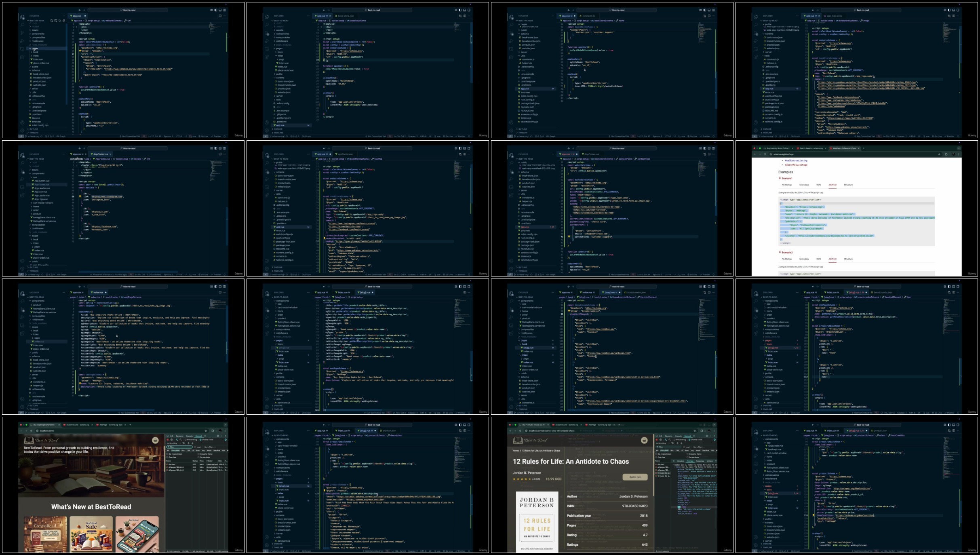Open the RealEstateListing link

(x=796, y=160)
